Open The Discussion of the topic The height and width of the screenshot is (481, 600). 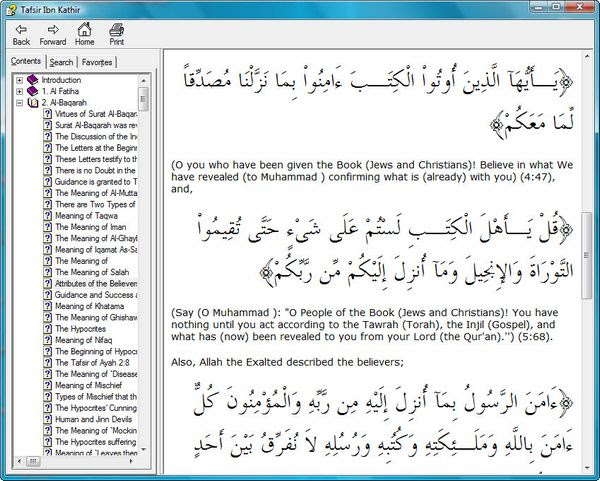tap(96, 136)
